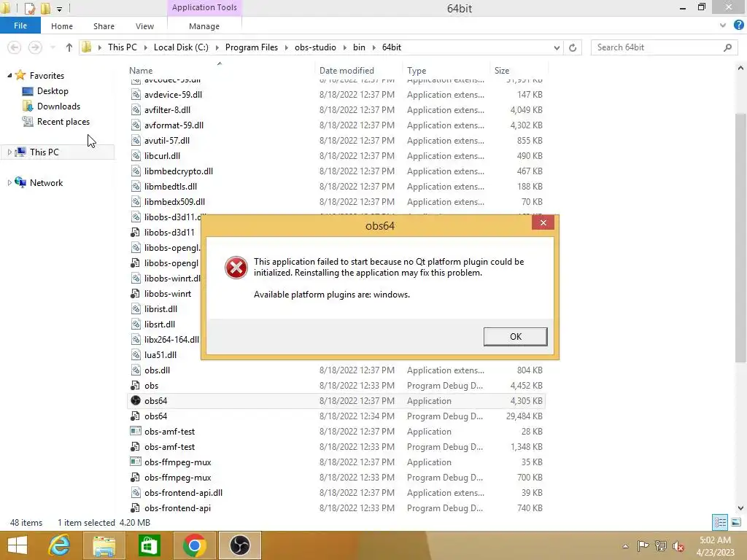Open recent locations dropdown arrow
Screen dimensions: 747x560
coord(53,47)
